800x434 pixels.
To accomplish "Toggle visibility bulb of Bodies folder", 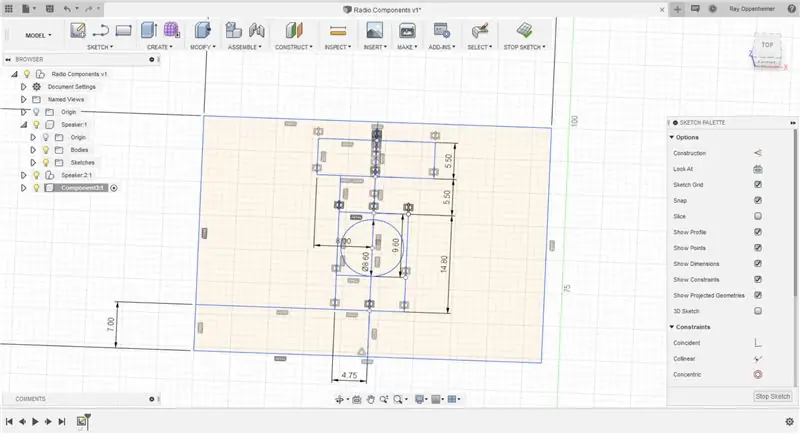I will coord(45,150).
